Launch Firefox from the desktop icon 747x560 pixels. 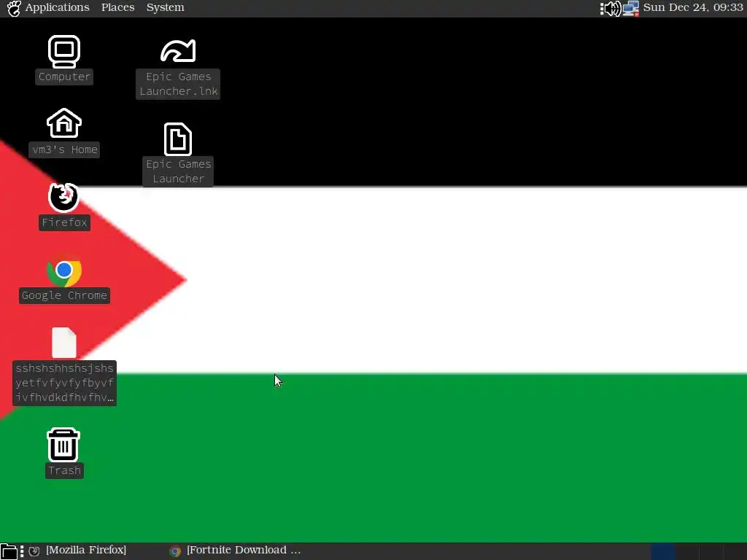(x=64, y=197)
